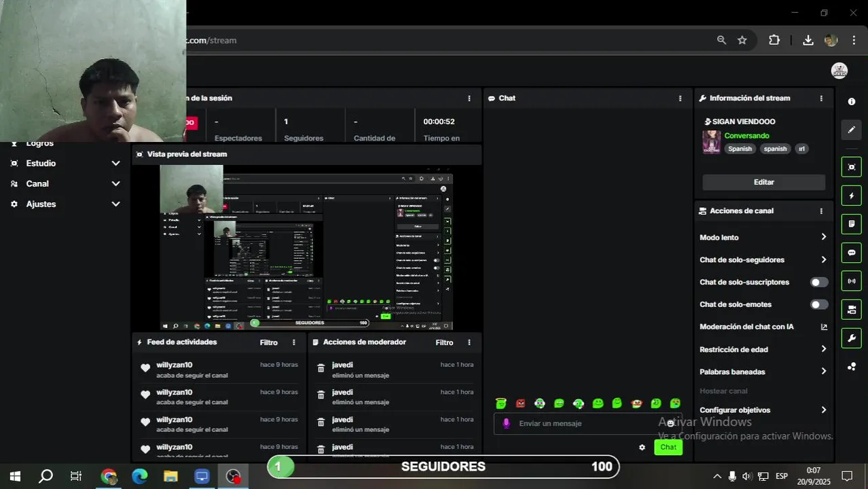
Task: Open the Chat panel three-dot menu
Action: (x=680, y=98)
